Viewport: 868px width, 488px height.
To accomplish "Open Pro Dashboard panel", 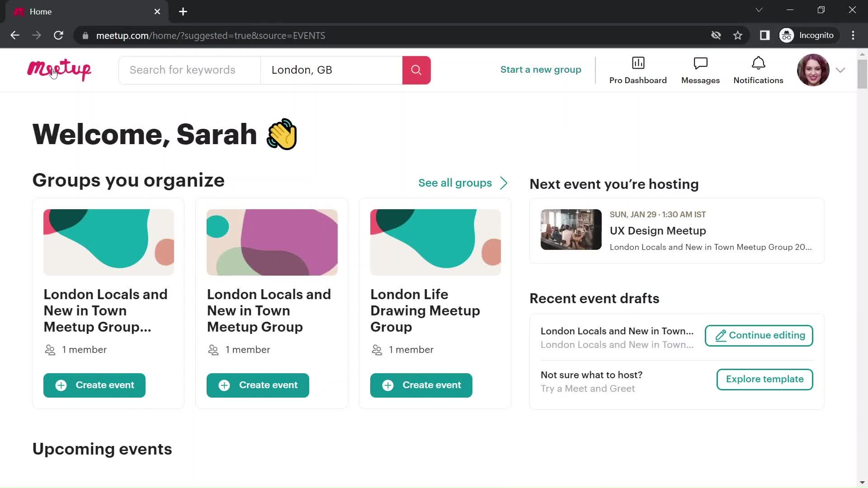I will coord(638,70).
